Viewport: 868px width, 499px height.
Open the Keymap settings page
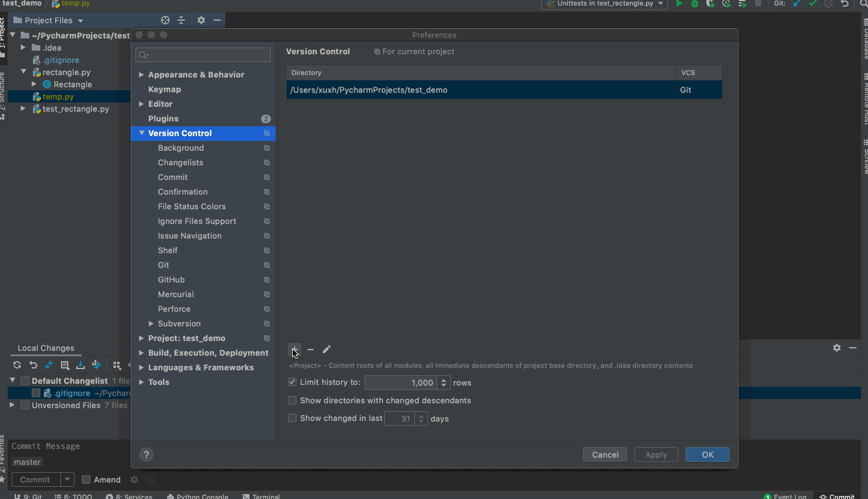point(165,89)
